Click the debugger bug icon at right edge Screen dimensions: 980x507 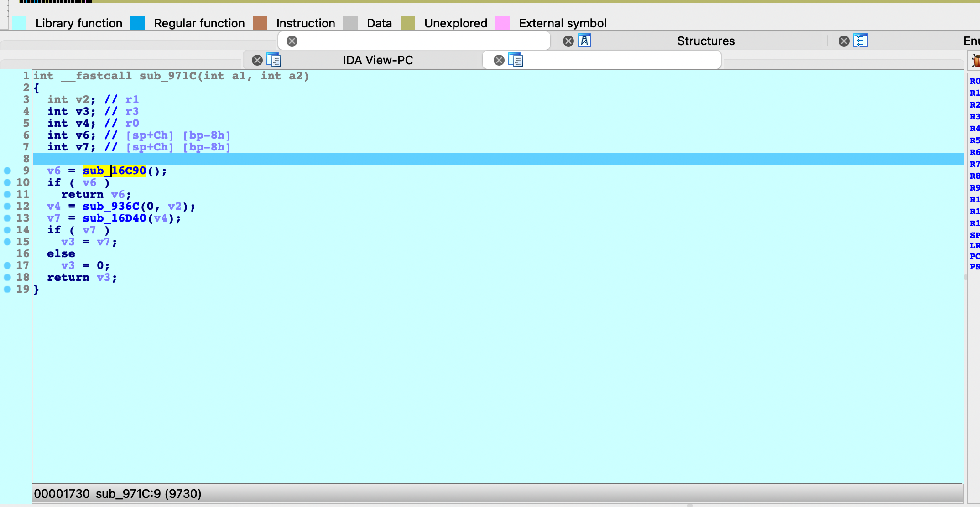point(975,60)
